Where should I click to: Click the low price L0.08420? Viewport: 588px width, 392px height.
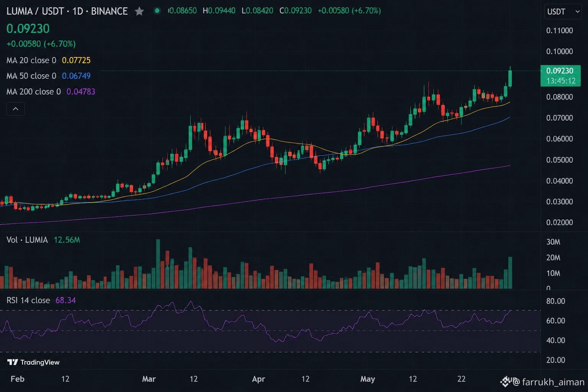point(257,11)
